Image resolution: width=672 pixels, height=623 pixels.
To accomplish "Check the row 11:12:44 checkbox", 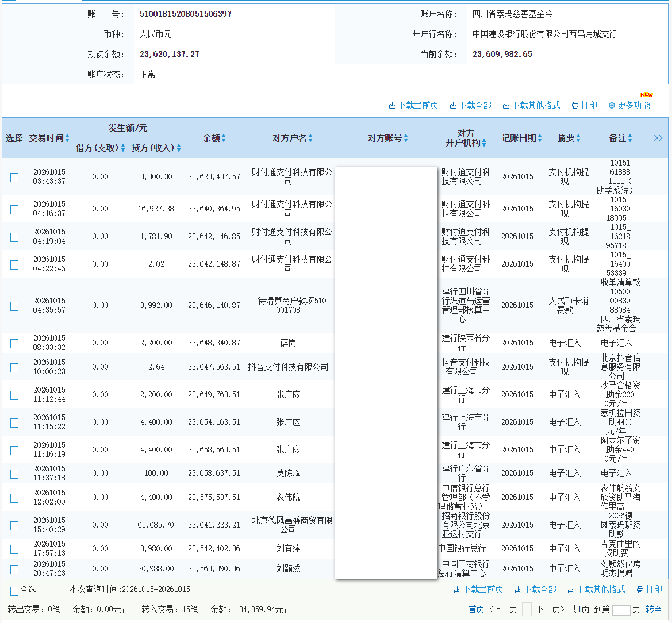I will (x=14, y=395).
